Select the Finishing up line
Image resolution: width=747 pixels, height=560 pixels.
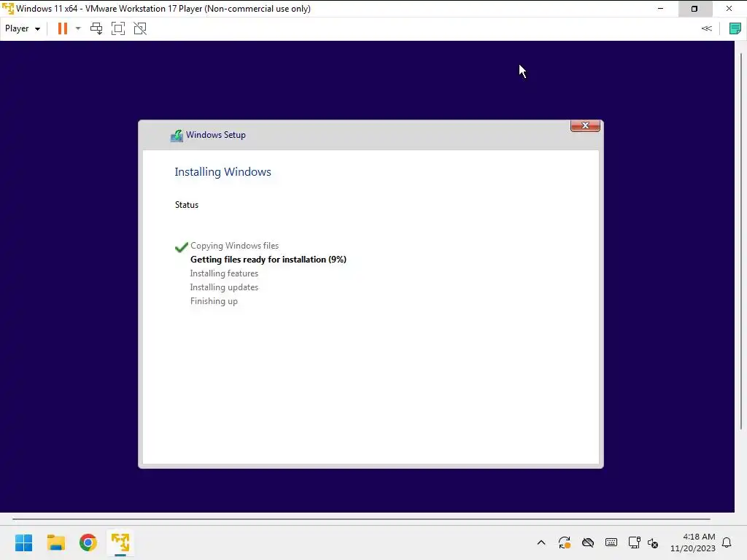[214, 301]
